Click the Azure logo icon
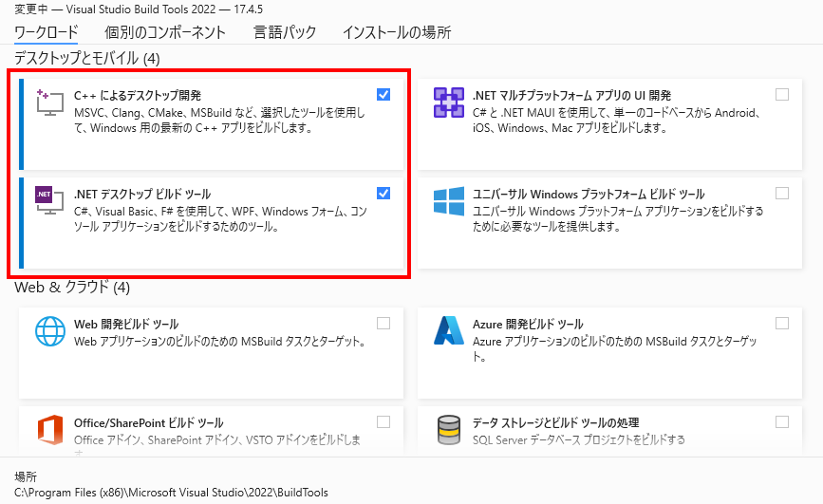Viewport: 823px width, 504px height. tap(449, 330)
